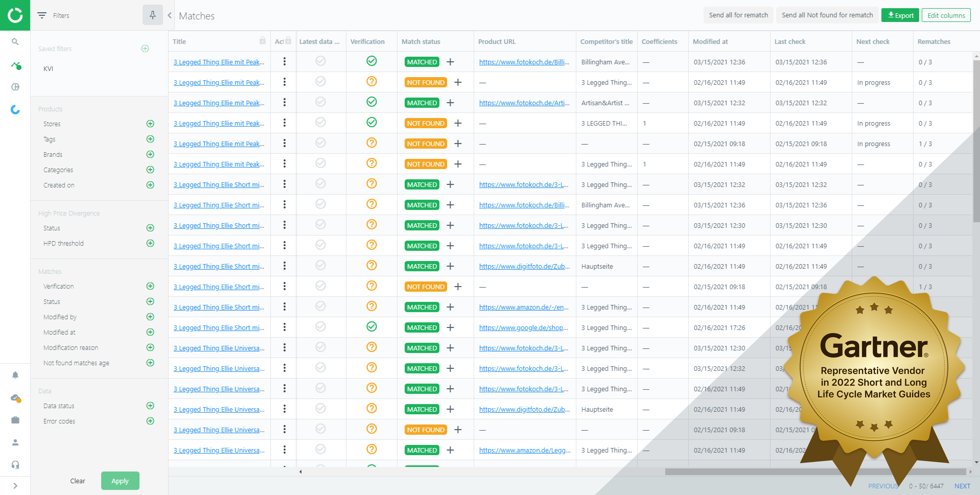Unpin the Filters panel pin icon
The width and height of the screenshot is (980, 495).
153,15
